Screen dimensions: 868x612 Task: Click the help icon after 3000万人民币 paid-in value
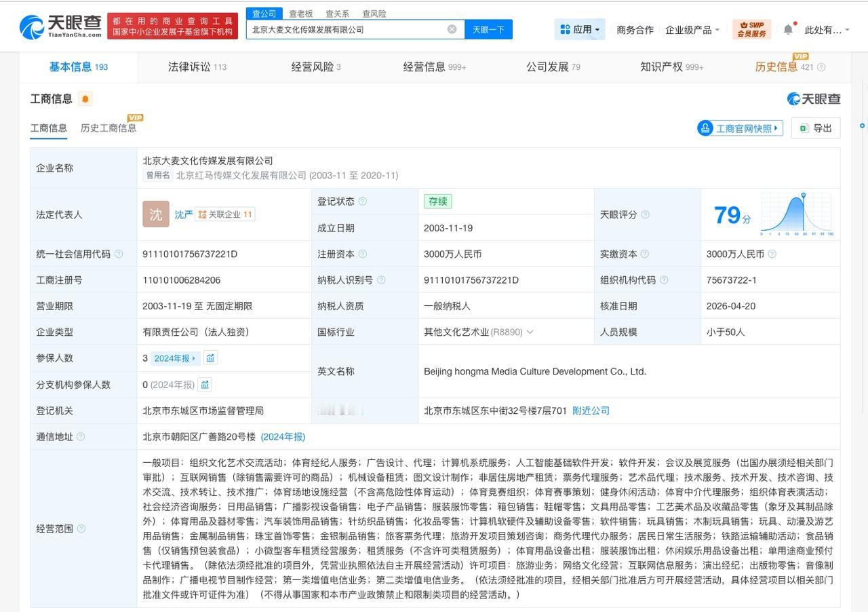tap(772, 254)
